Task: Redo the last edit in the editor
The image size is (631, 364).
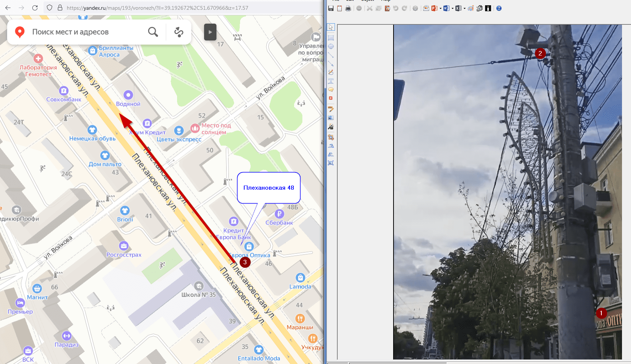Action: tap(404, 8)
